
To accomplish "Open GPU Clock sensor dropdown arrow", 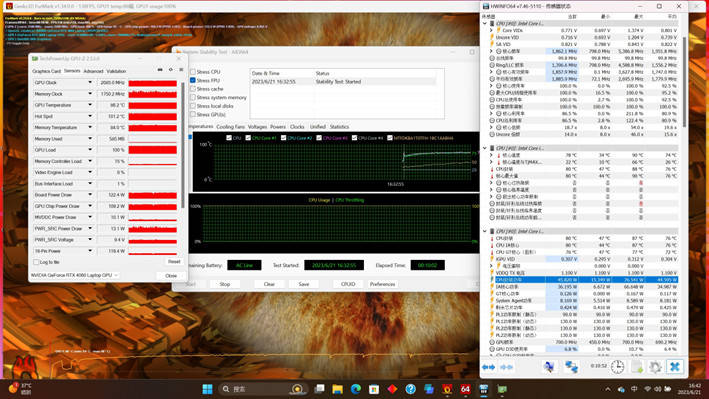I will 90,82.
